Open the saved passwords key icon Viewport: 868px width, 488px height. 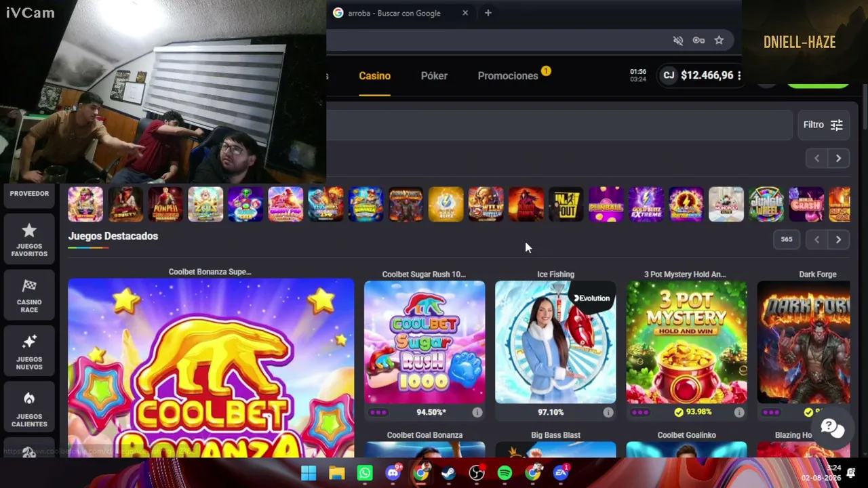698,41
